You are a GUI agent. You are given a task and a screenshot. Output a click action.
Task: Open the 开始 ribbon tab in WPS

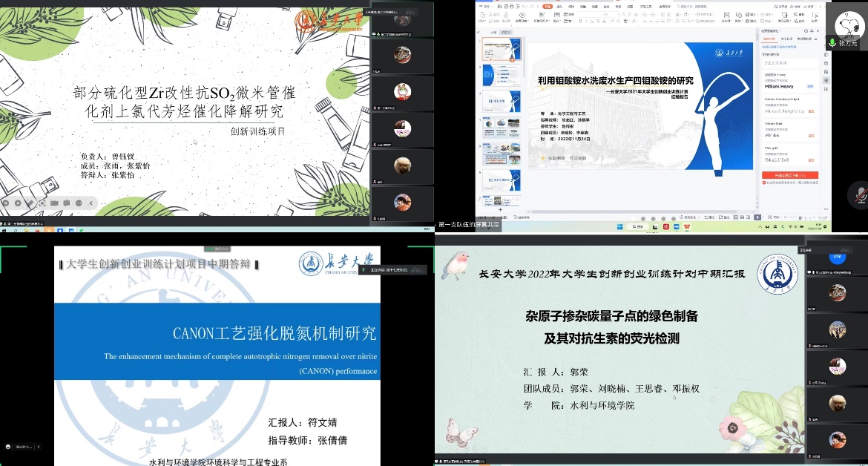[x=548, y=7]
